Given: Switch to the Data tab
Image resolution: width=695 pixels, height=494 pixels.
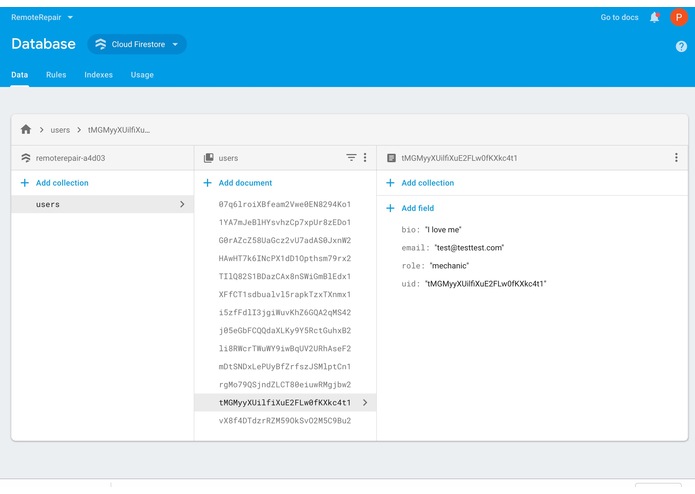Looking at the screenshot, I should pyautogui.click(x=20, y=74).
